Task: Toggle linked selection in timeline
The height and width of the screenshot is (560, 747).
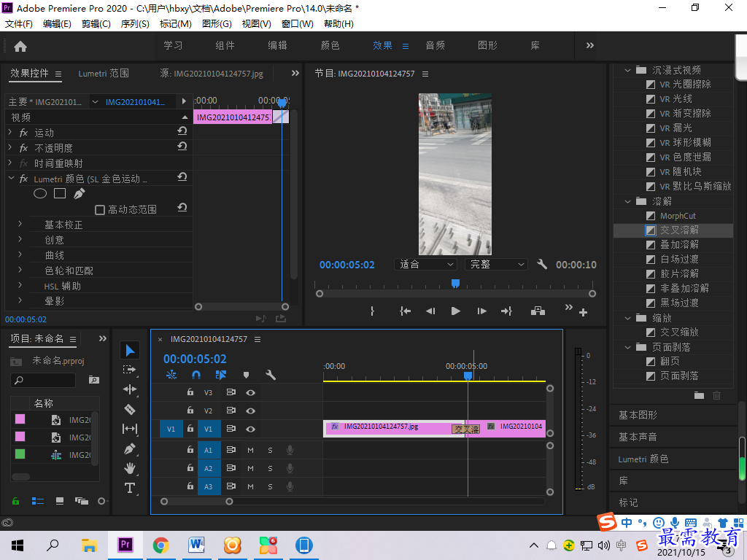Action: pyautogui.click(x=220, y=375)
